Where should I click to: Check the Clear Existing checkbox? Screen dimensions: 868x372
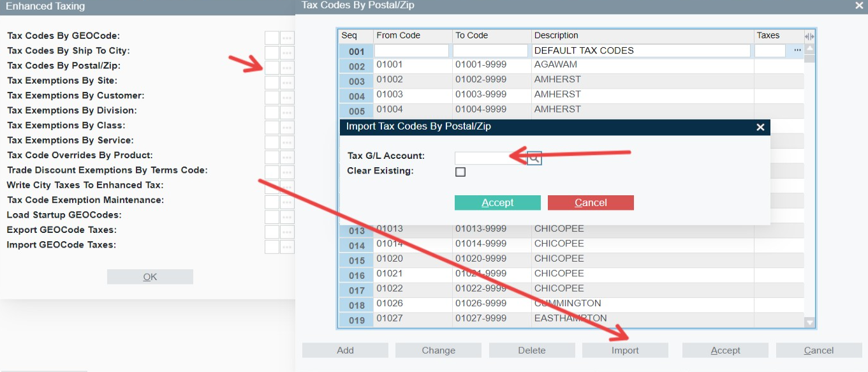460,171
